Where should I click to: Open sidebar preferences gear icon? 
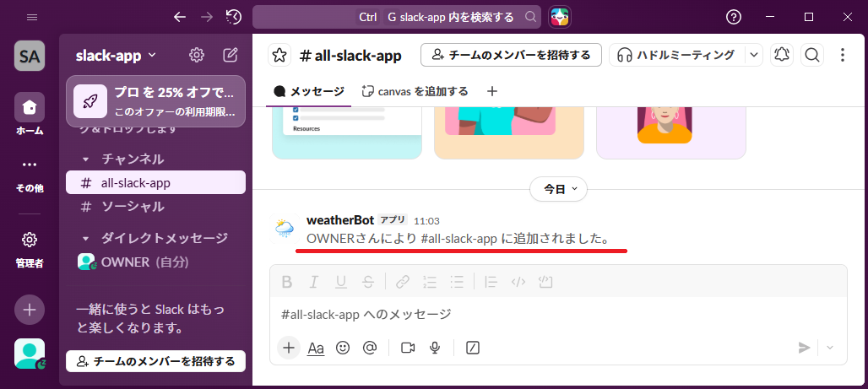click(197, 55)
